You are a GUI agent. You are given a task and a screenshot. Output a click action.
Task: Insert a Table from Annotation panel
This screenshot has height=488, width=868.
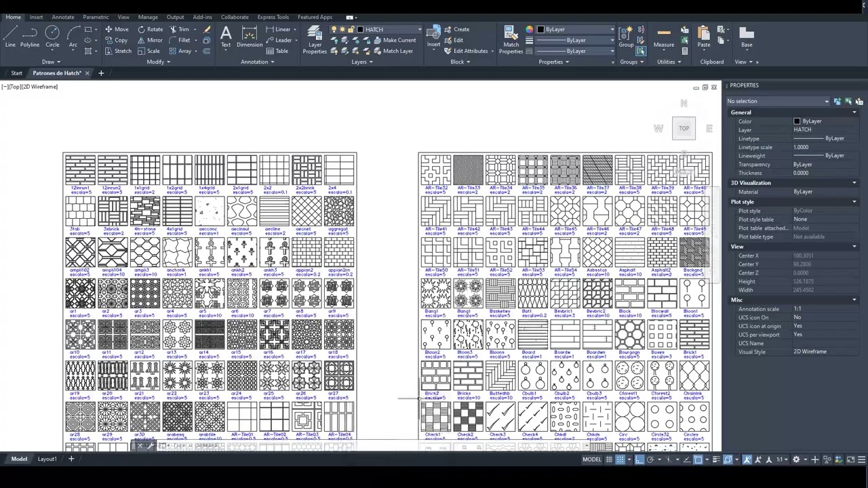click(x=277, y=51)
